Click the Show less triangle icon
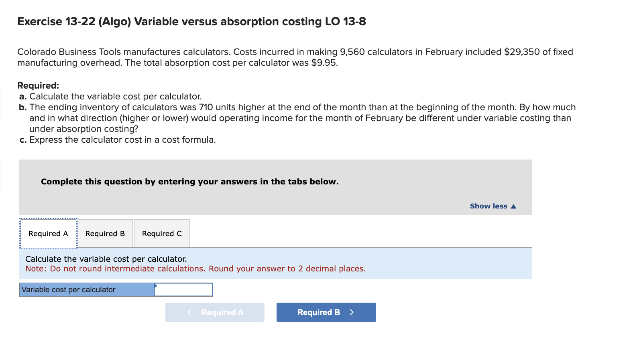This screenshot has width=631, height=364. coord(514,206)
